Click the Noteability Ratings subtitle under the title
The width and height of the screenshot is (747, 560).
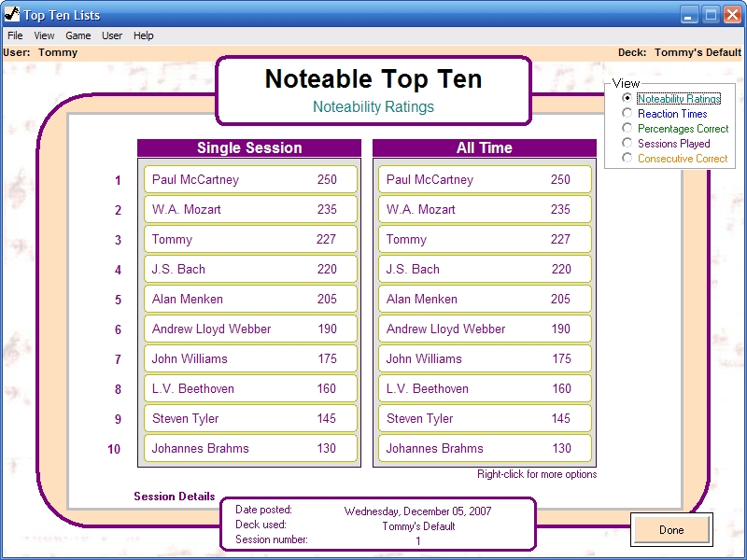tap(373, 106)
